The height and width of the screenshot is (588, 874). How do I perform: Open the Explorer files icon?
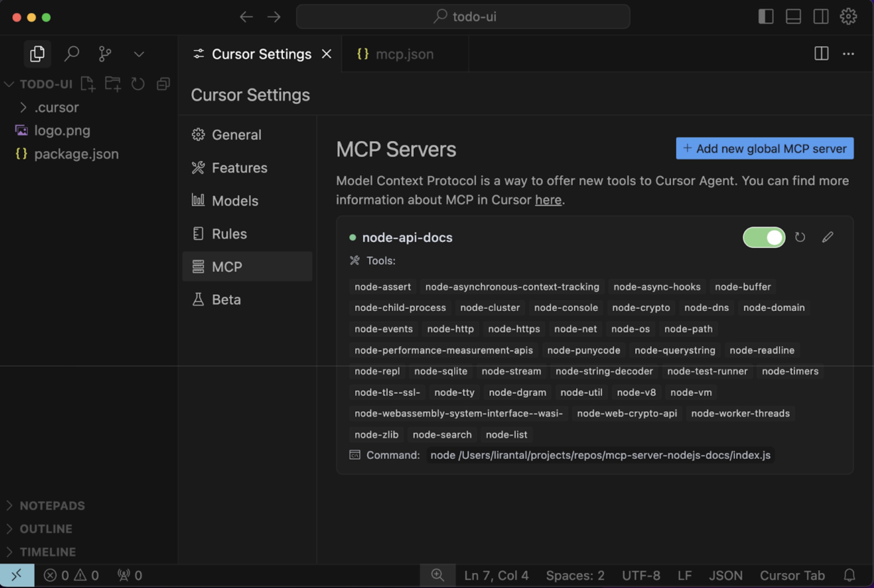click(x=37, y=54)
